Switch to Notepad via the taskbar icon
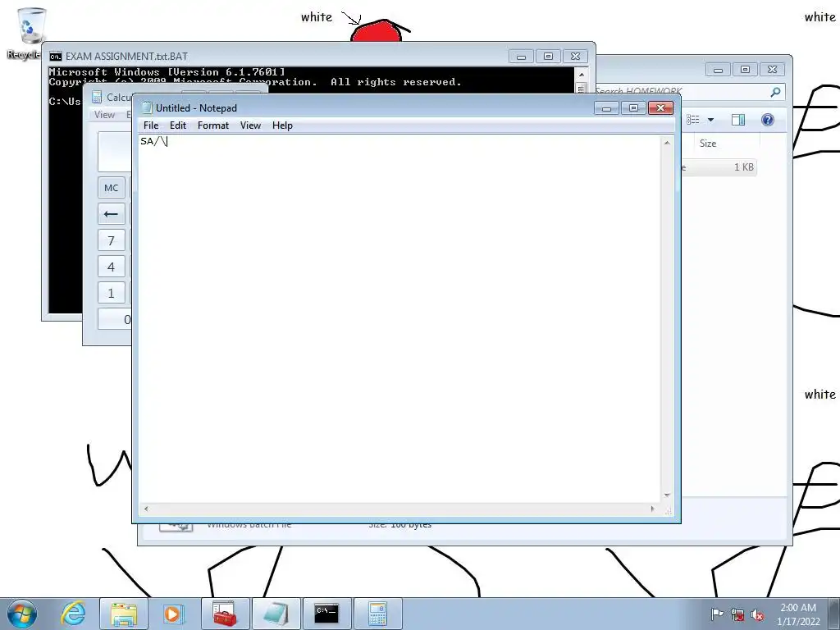 276,614
